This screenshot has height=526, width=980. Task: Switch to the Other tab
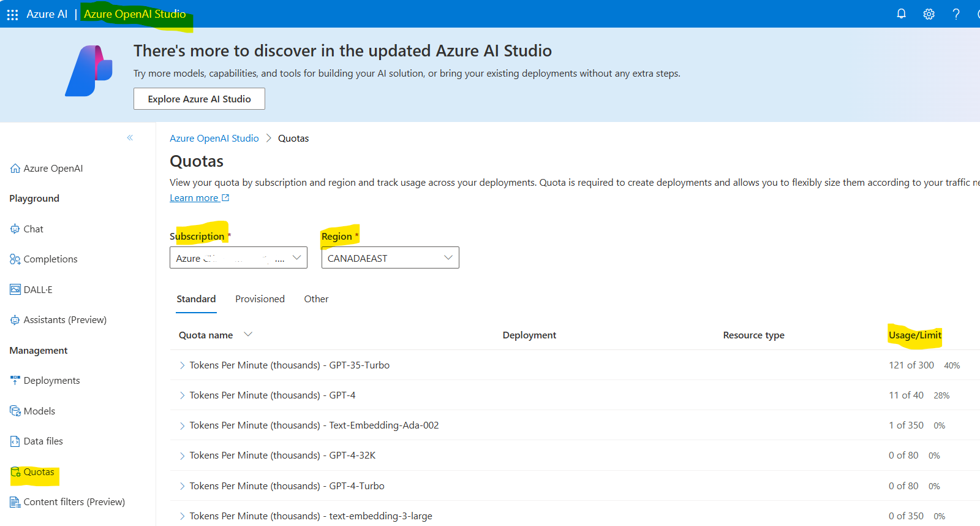(x=316, y=299)
